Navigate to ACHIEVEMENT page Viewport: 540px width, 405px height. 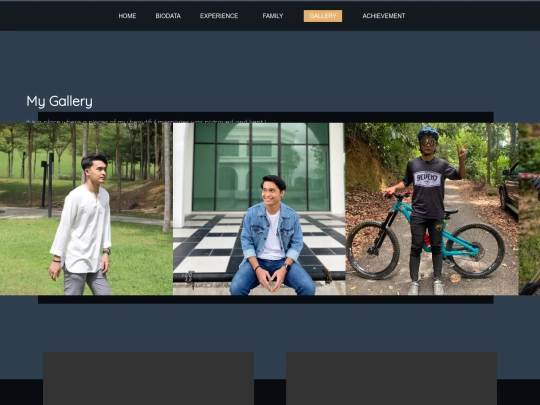[384, 16]
